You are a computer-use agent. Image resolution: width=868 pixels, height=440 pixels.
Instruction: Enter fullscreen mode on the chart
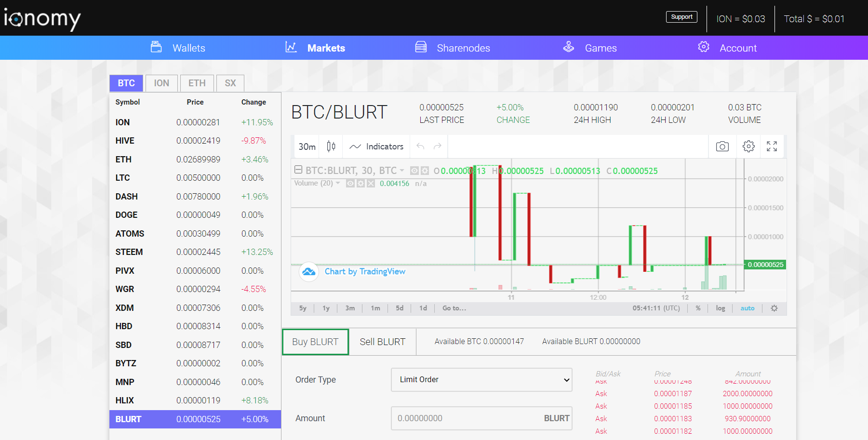pyautogui.click(x=772, y=147)
